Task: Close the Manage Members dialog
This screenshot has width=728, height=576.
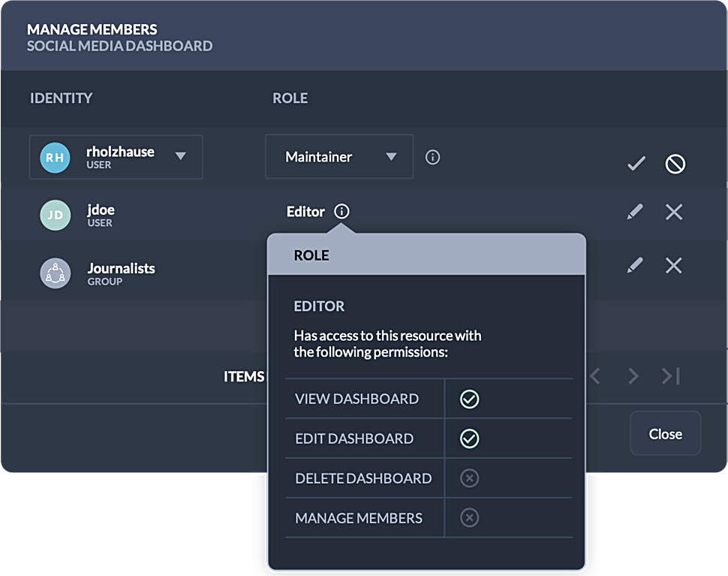Action: point(665,433)
